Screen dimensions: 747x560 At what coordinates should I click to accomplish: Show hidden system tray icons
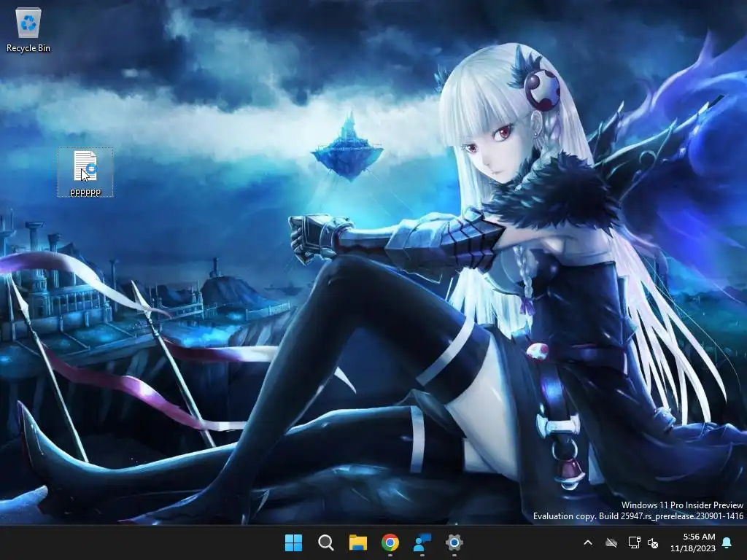588,542
